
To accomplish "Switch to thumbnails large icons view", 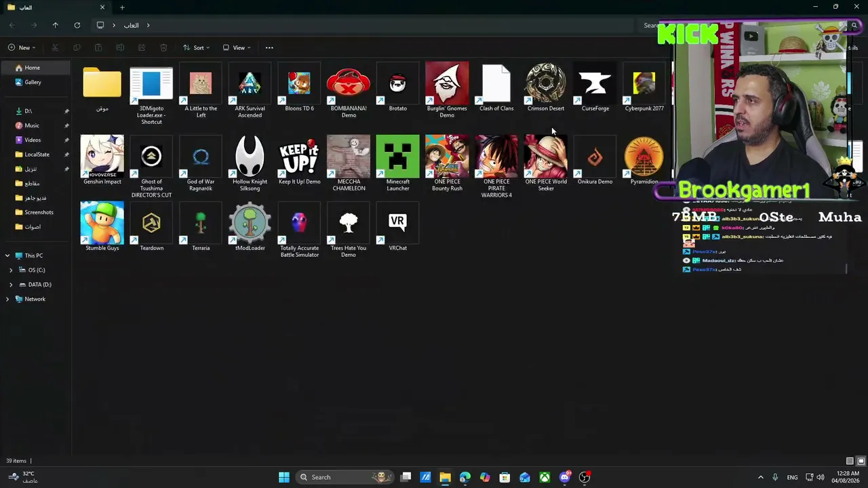I will 861,461.
